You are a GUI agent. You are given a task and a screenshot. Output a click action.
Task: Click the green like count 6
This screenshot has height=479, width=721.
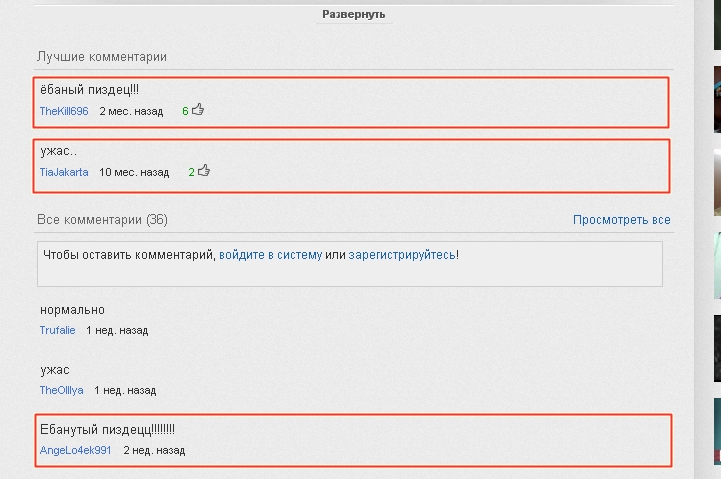(185, 111)
